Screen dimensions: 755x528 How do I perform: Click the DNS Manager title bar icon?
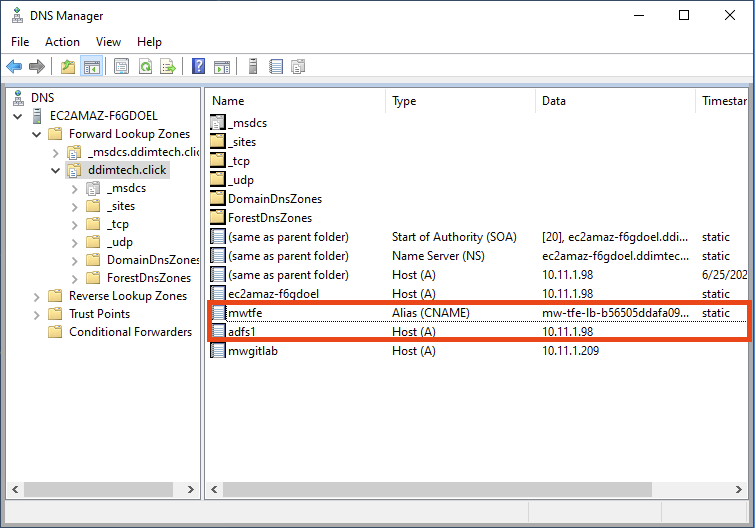[x=17, y=16]
